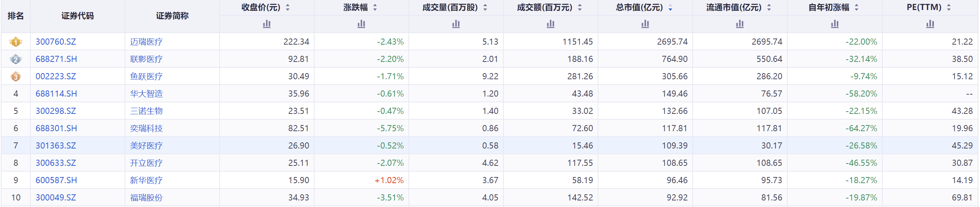
Task: Open 迈瑞医疗 stock name link
Action: click(x=146, y=42)
